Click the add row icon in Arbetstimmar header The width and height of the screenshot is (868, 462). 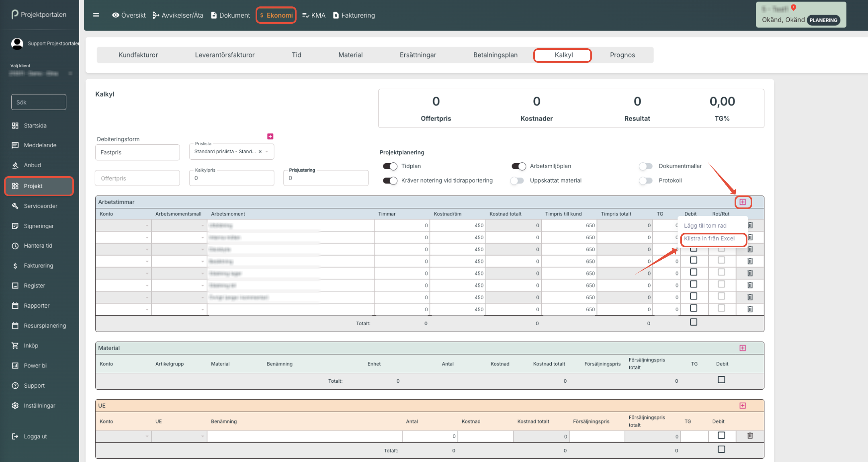pyautogui.click(x=743, y=202)
